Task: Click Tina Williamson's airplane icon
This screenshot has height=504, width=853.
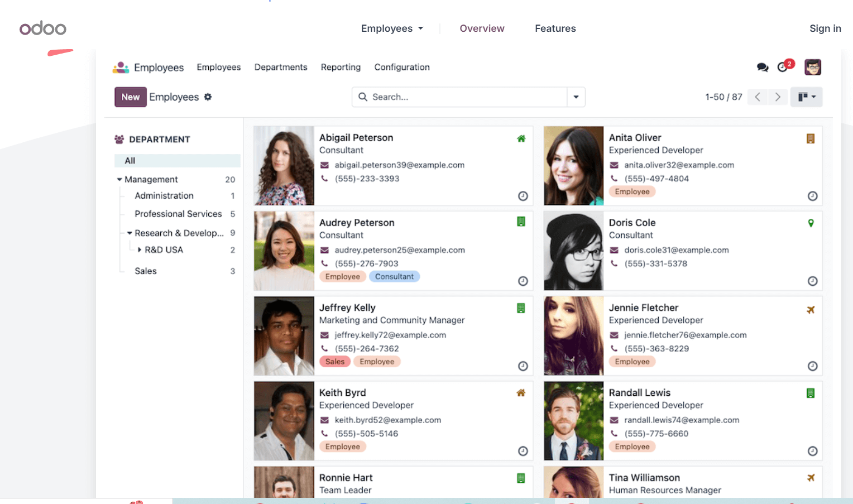Action: (811, 478)
